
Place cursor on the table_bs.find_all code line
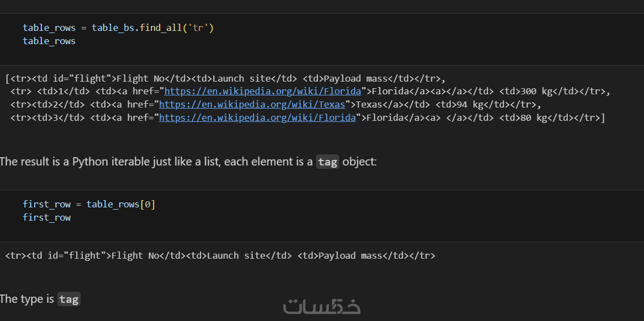pyautogui.click(x=118, y=28)
